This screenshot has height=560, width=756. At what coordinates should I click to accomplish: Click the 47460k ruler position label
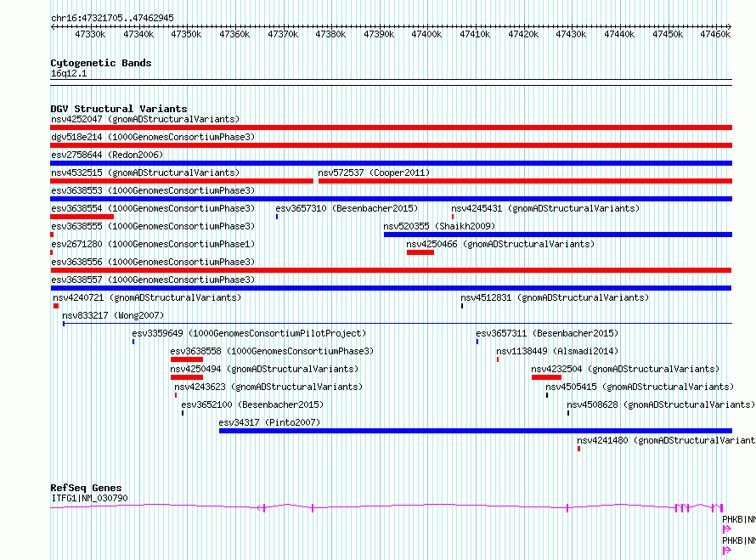715,34
